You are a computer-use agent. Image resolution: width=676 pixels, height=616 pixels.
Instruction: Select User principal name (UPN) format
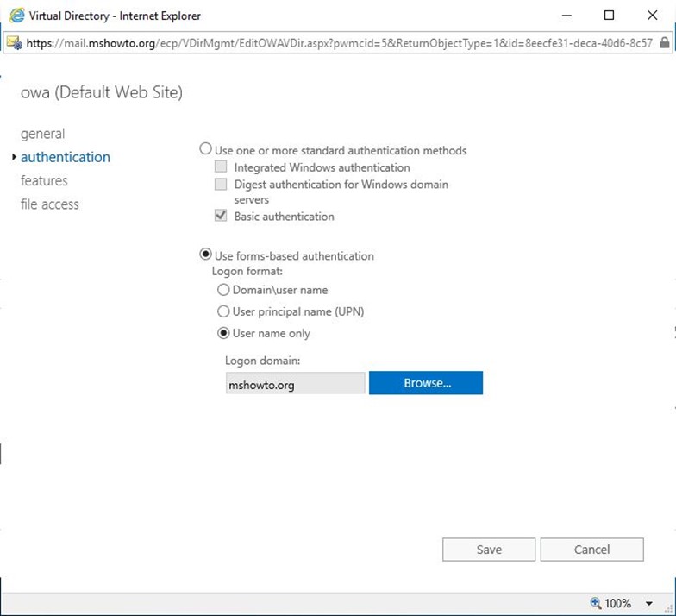tap(223, 311)
